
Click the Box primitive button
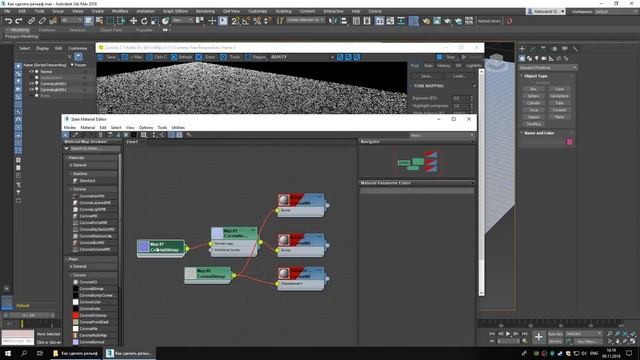(533, 89)
